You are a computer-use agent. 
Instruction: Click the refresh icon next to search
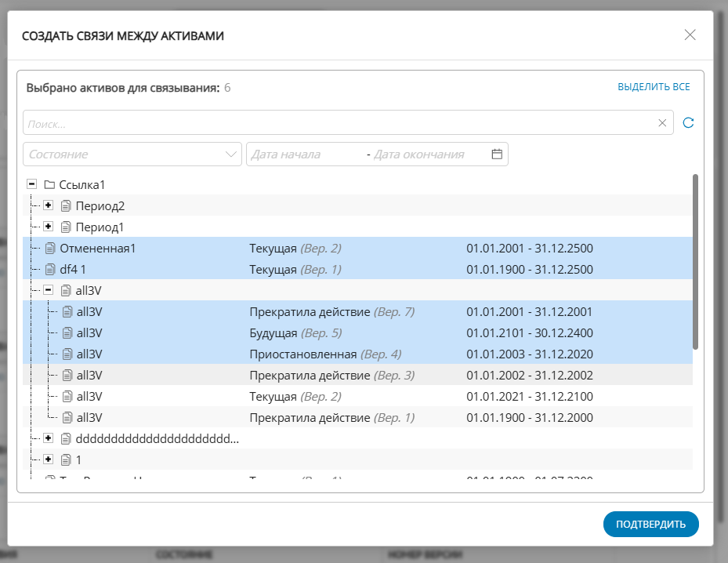(688, 122)
